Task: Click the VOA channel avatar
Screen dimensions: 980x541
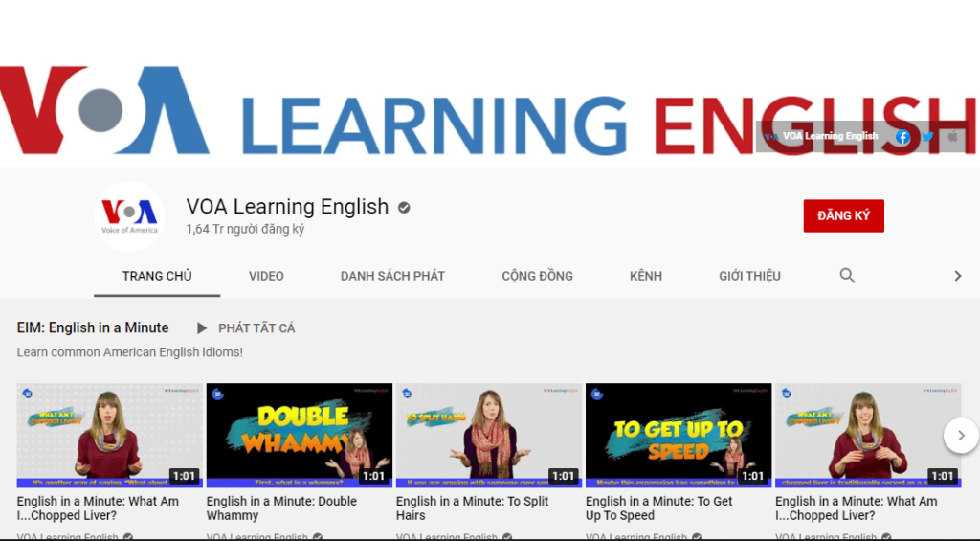Action: tap(129, 216)
